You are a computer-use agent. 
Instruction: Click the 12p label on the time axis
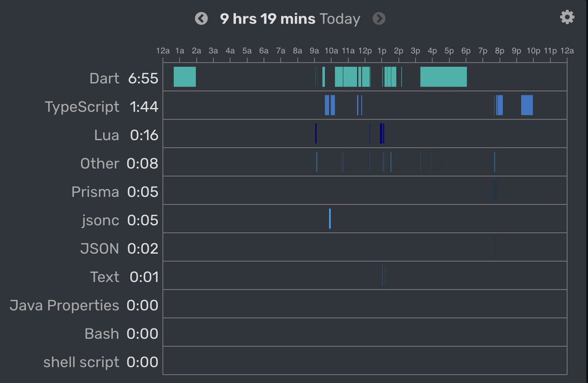point(365,50)
